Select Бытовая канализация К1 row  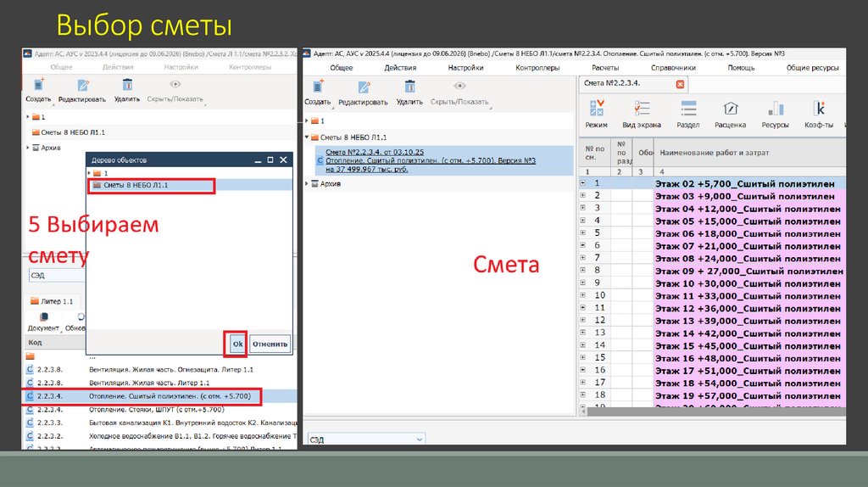[x=160, y=423]
